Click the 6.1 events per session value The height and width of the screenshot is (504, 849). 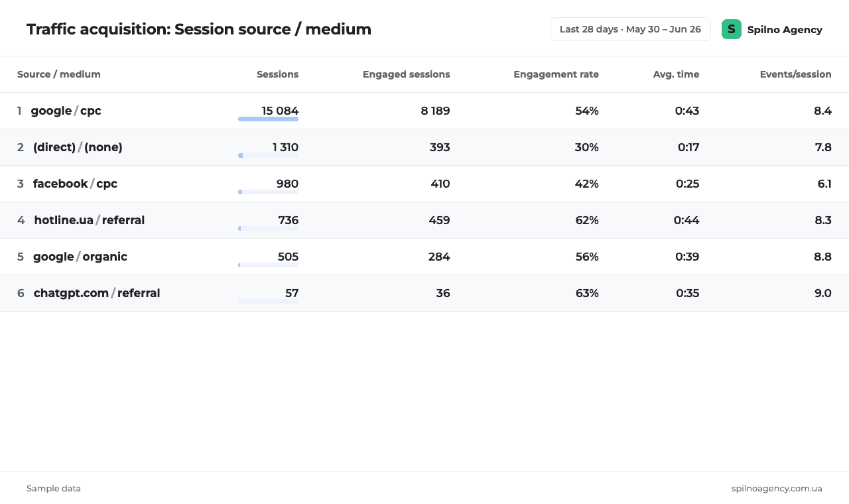(824, 184)
